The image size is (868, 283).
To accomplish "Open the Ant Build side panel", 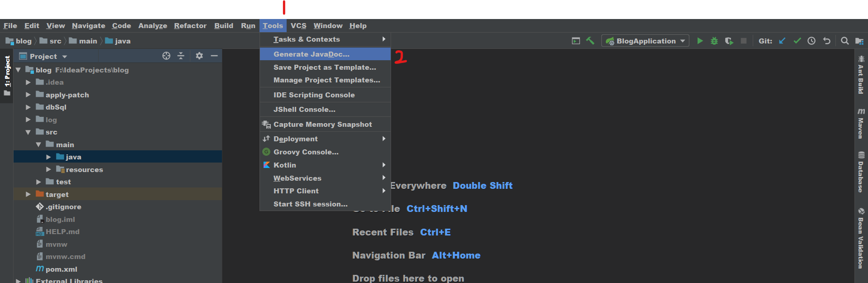I will [x=861, y=75].
